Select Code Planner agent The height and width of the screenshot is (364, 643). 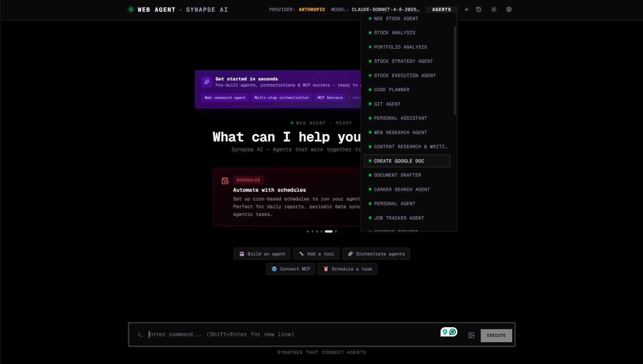(x=407, y=89)
